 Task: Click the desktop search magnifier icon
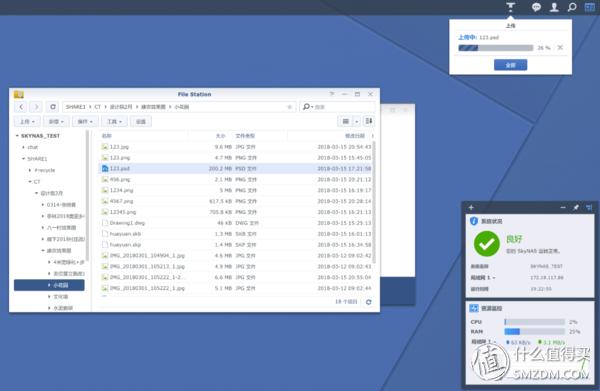click(x=572, y=7)
